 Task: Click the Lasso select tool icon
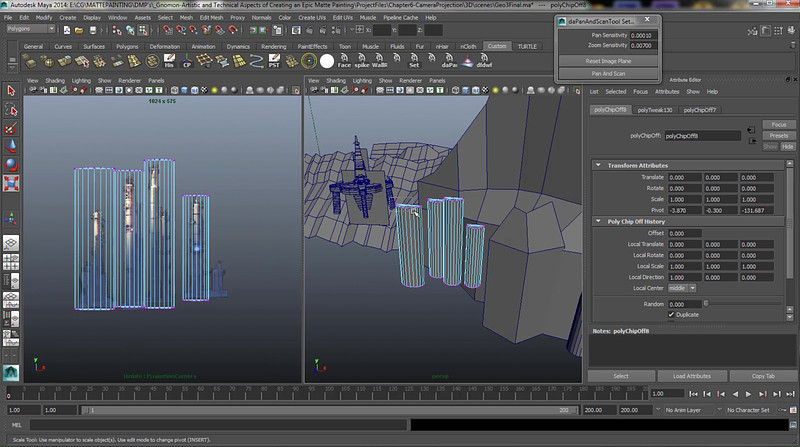[x=11, y=110]
